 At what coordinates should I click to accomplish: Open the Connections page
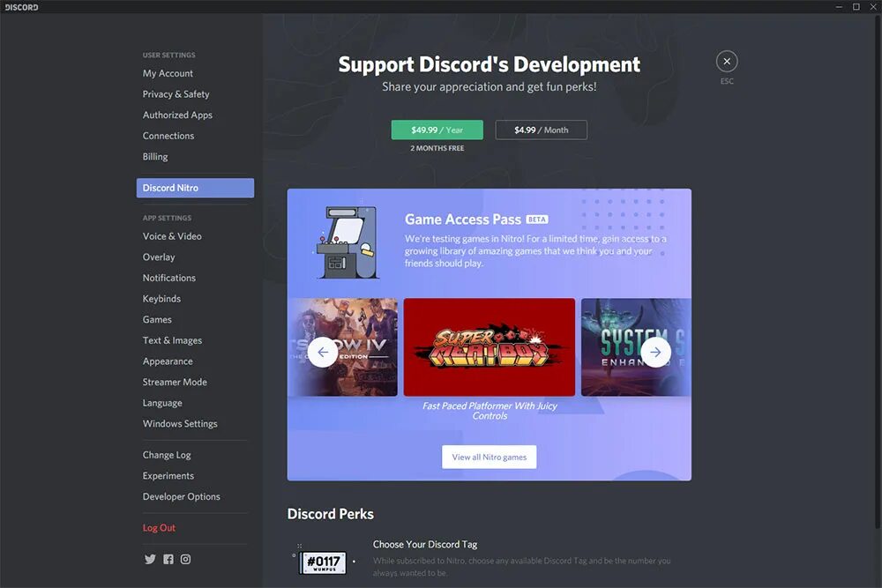coord(168,136)
